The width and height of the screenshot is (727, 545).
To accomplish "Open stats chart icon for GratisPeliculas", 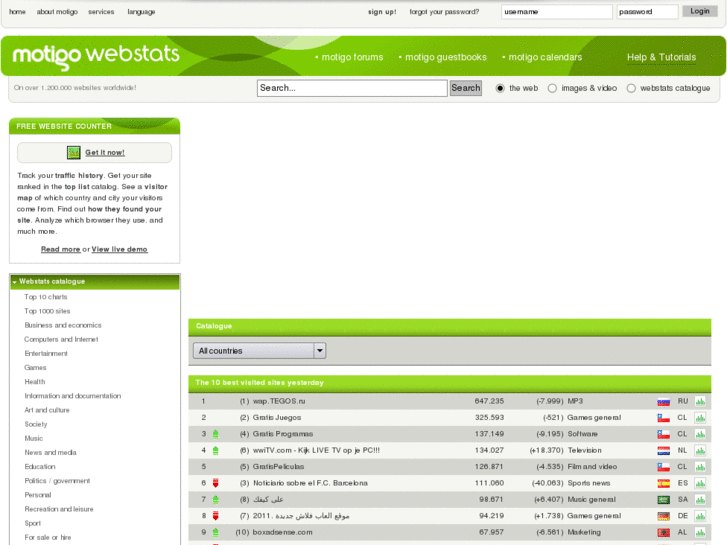I will click(700, 467).
